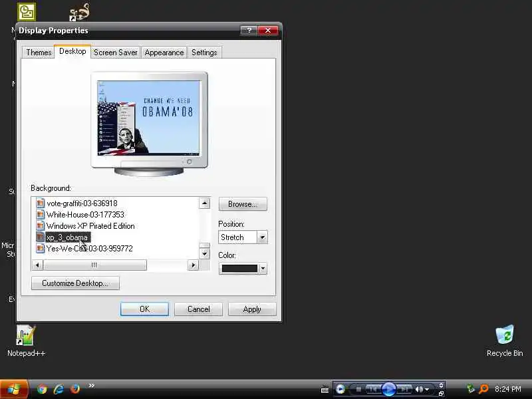Click the 8:24 PM taskbar clock
This screenshot has width=532, height=399.
508,389
